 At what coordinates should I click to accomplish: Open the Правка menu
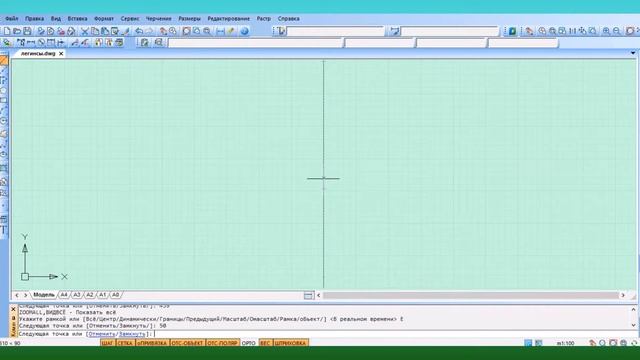coord(34,19)
